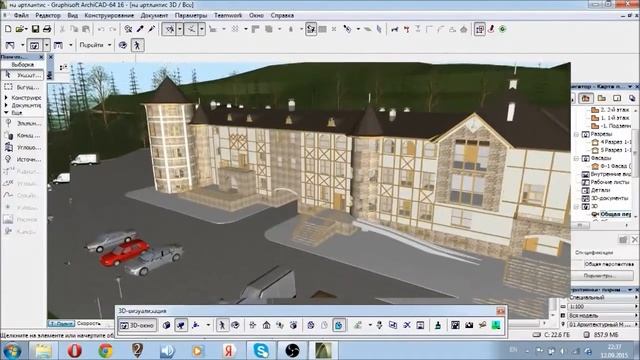Viewport: 640px width, 360px height.
Task: Toggle the walk mode icon in 3D-визуализация
Action: (222, 325)
